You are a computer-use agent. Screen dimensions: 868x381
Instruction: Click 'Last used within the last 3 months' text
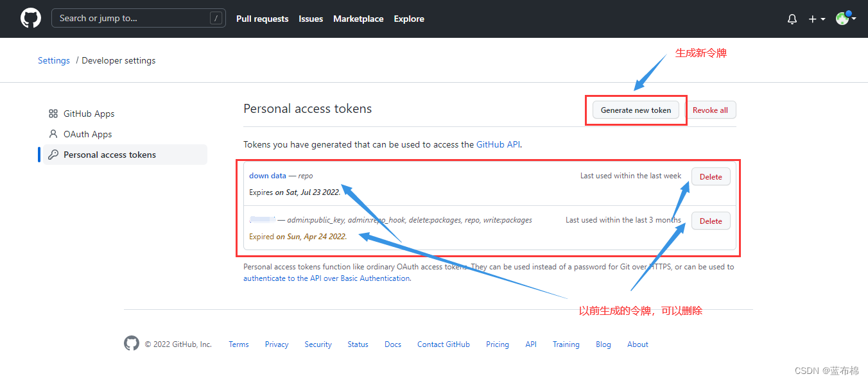coord(623,220)
